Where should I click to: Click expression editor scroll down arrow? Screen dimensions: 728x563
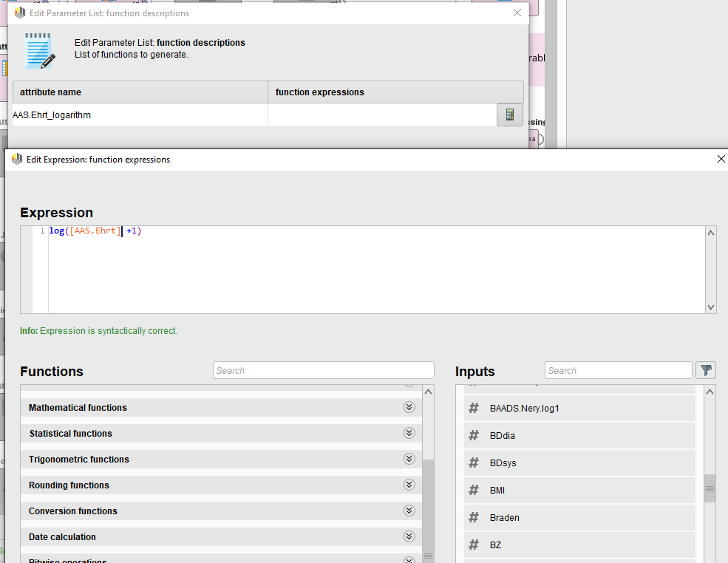tap(710, 307)
